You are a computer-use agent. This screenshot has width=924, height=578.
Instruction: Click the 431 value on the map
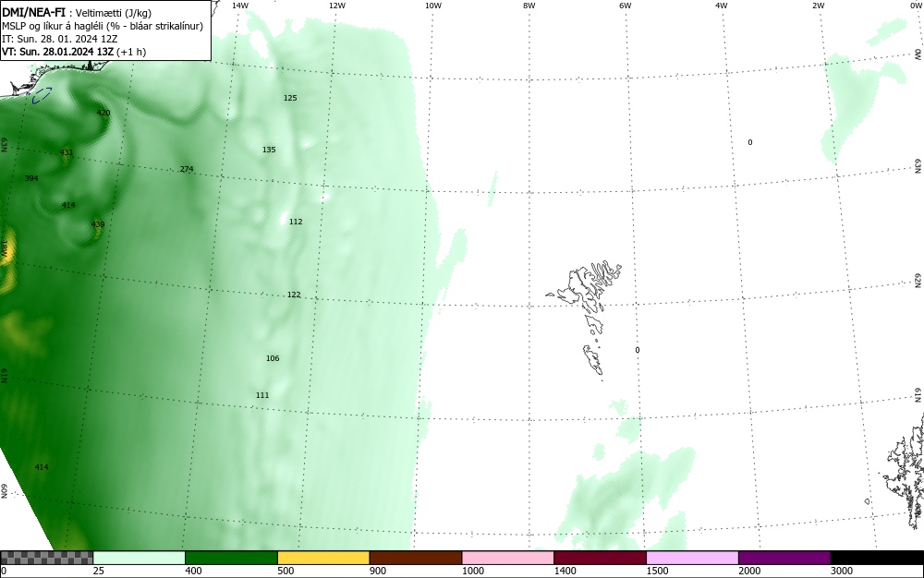point(67,152)
